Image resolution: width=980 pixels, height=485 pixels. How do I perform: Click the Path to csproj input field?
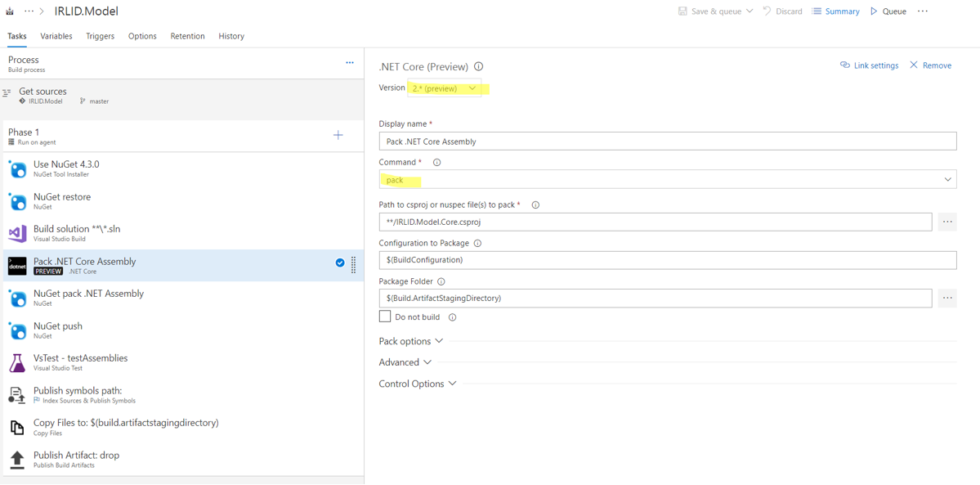click(656, 222)
